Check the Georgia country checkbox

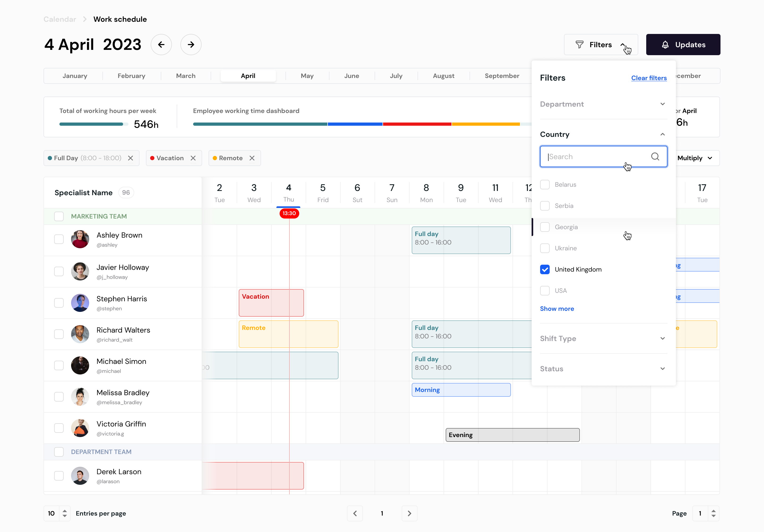545,227
